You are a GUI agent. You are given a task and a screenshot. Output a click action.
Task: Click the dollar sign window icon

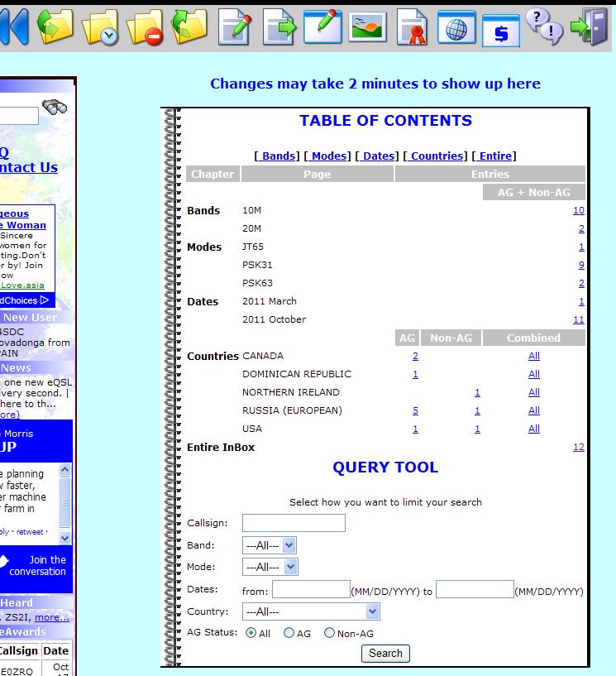point(501,30)
